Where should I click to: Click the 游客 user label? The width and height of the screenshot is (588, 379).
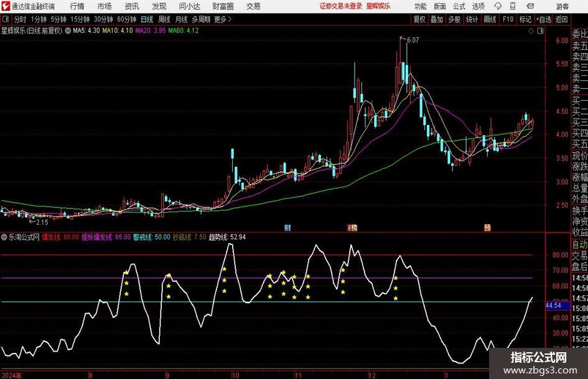(562, 6)
